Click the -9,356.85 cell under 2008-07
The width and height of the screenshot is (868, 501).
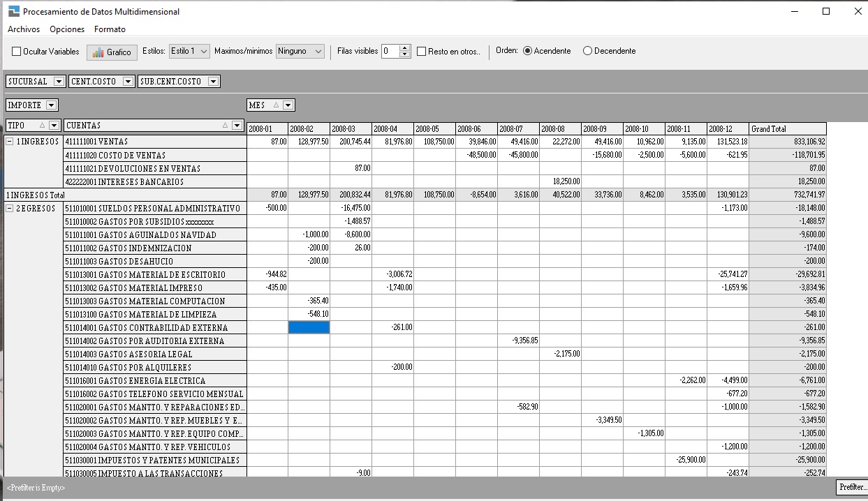518,341
